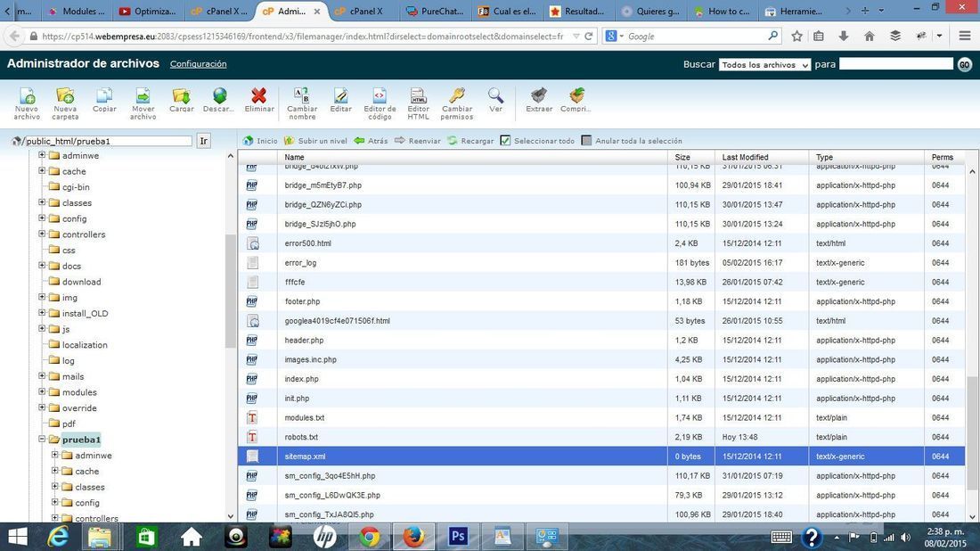Open the Firefox hamburger menu
Viewport: 980px width, 551px height.
click(965, 37)
